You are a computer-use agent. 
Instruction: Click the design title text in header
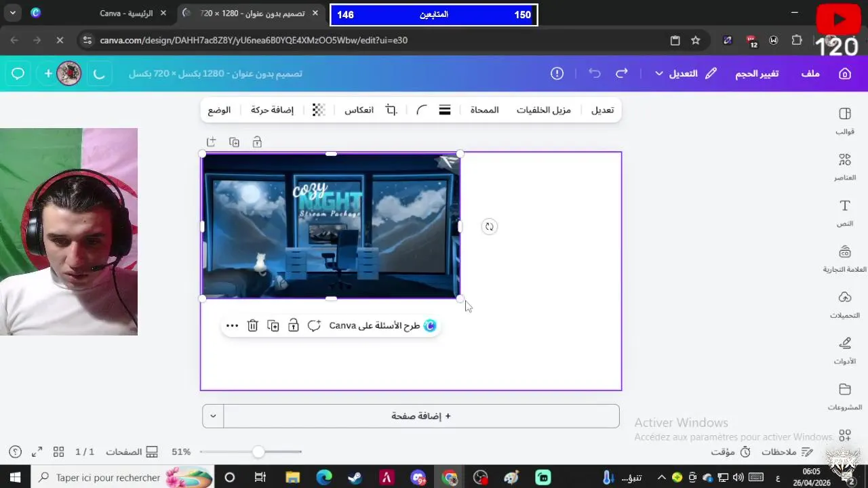click(x=215, y=73)
